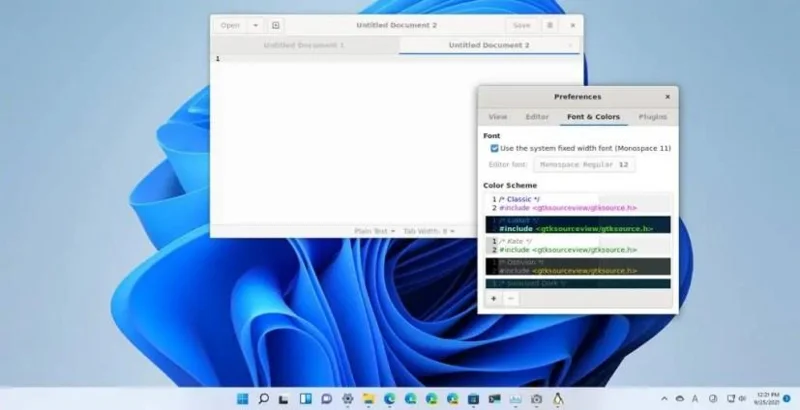
Task: Close the Untitled Document 2 tab
Action: (x=570, y=45)
